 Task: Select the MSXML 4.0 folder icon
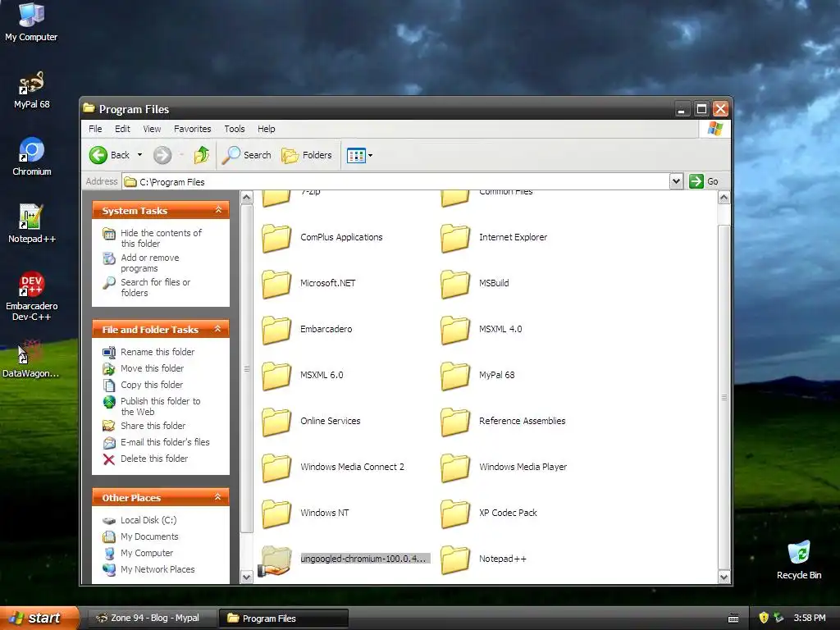coord(454,330)
